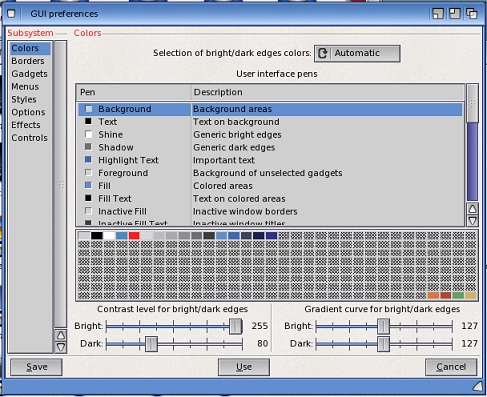Click the contrast level Dark slider knob

(151, 344)
